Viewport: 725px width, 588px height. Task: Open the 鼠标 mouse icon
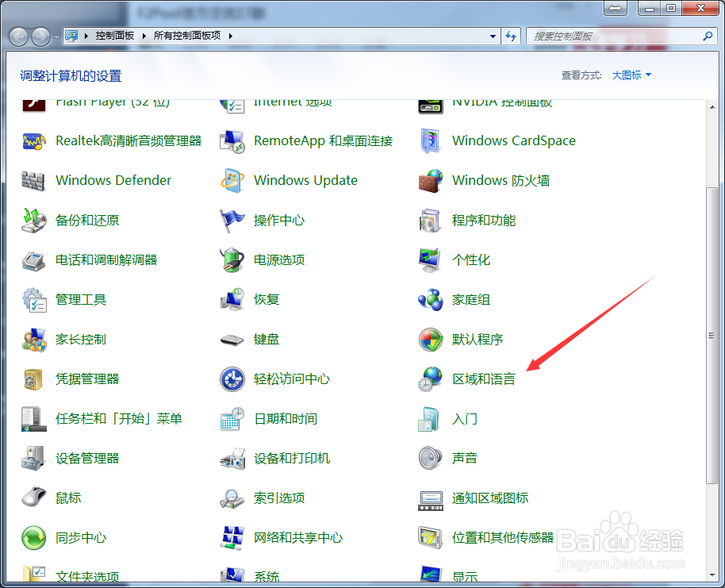click(34, 498)
